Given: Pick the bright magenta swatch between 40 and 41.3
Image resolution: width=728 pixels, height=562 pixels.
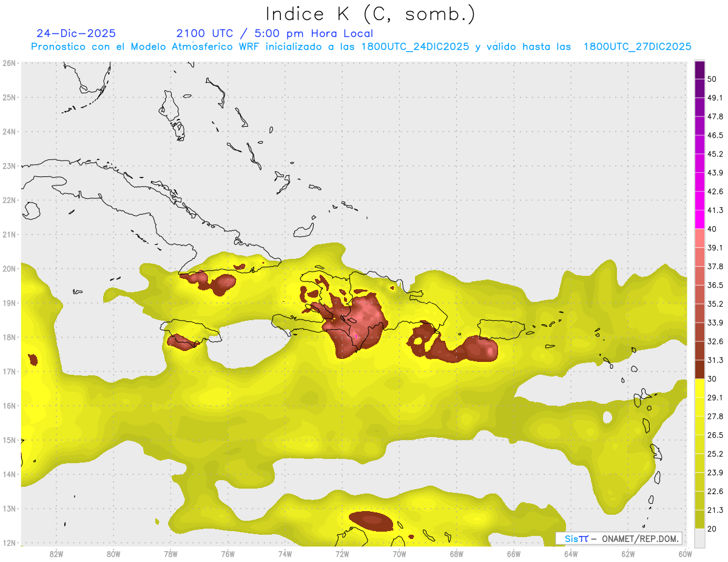Looking at the screenshot, I should [x=699, y=219].
